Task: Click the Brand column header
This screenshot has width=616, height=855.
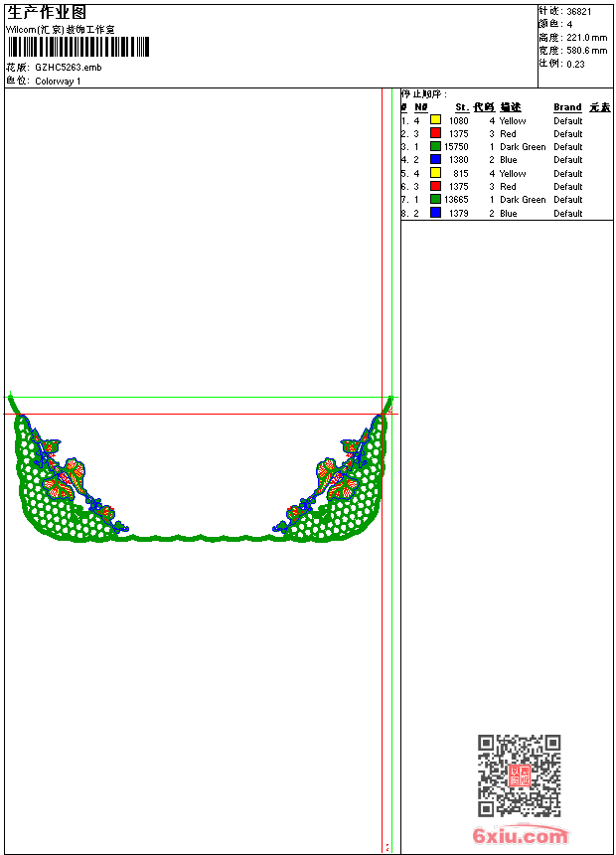Action: point(567,107)
